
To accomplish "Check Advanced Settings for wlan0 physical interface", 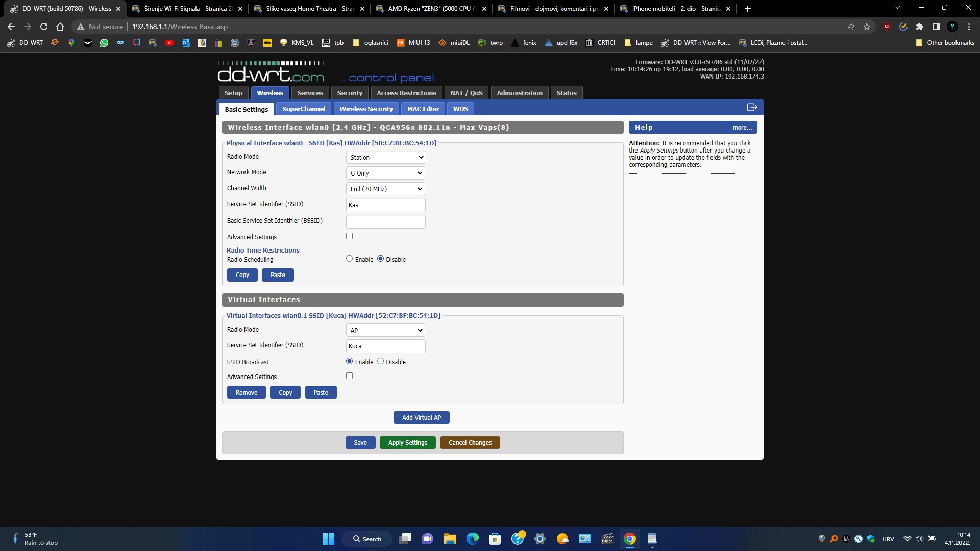I will coord(350,236).
